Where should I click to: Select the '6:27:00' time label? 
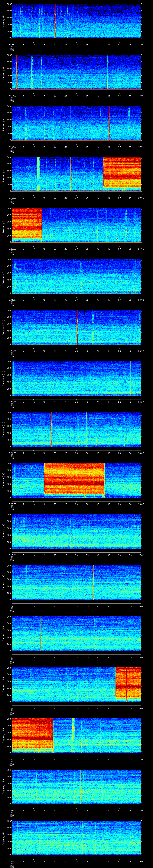click(12, 606)
